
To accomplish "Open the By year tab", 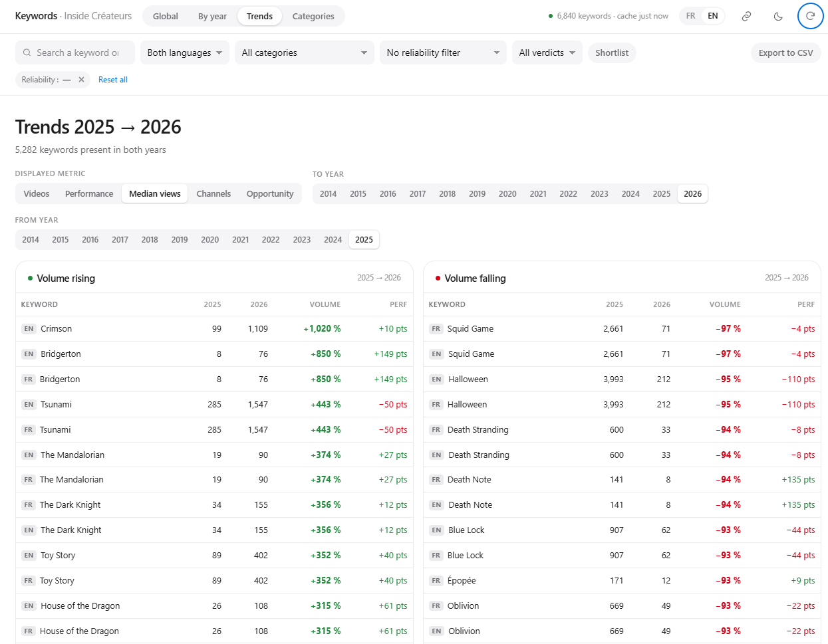I will point(212,16).
